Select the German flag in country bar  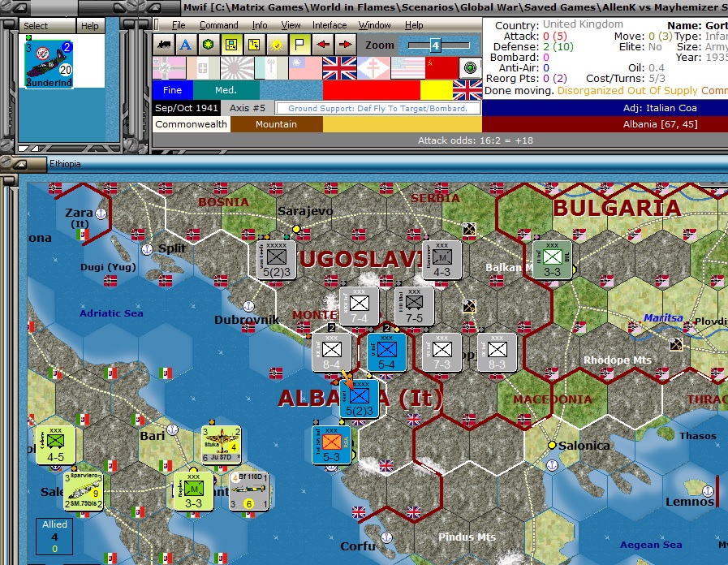click(x=169, y=68)
